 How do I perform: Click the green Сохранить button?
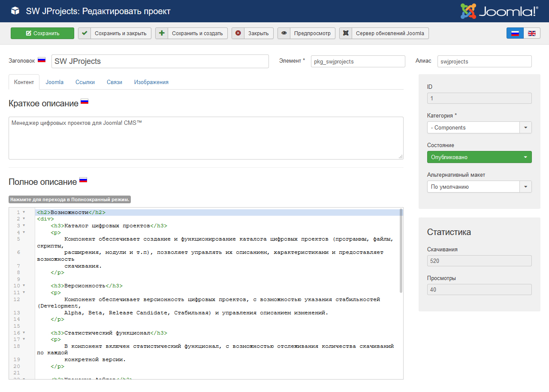click(42, 33)
